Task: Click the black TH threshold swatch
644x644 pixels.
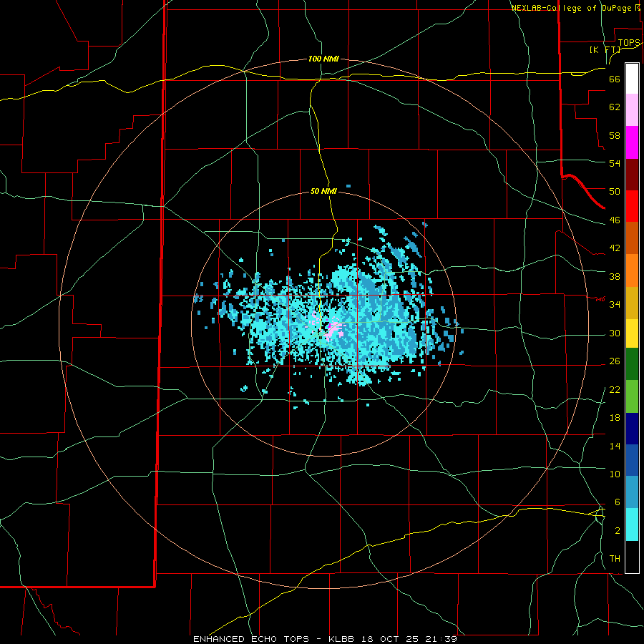Action: point(632,557)
